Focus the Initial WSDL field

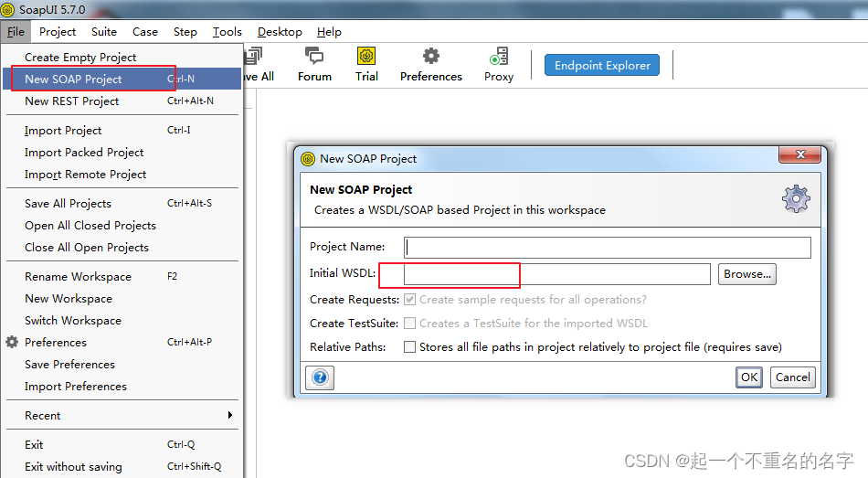pos(557,274)
